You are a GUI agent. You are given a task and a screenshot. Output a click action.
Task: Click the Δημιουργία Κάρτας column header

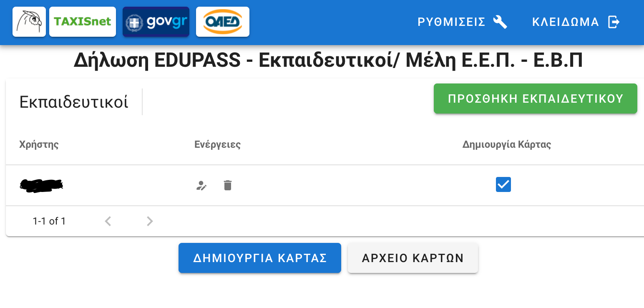(507, 145)
